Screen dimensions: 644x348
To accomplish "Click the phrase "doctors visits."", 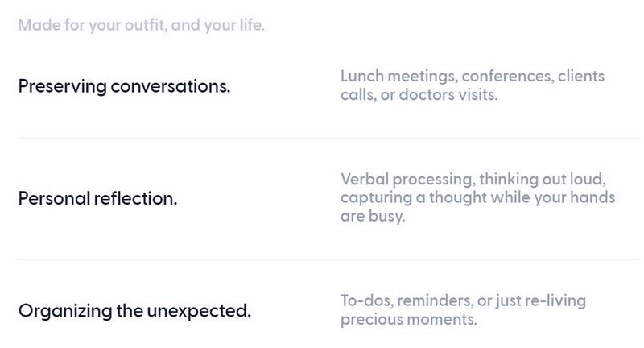I will pos(448,95).
